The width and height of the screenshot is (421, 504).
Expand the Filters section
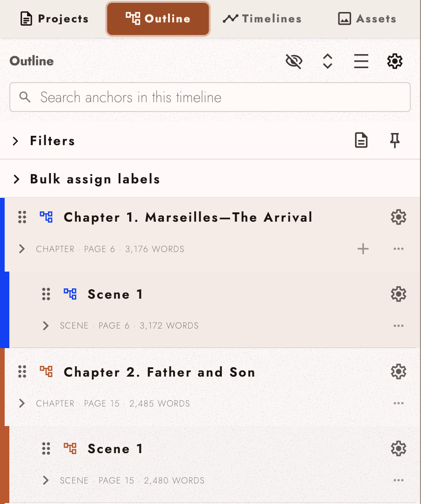pyautogui.click(x=15, y=141)
